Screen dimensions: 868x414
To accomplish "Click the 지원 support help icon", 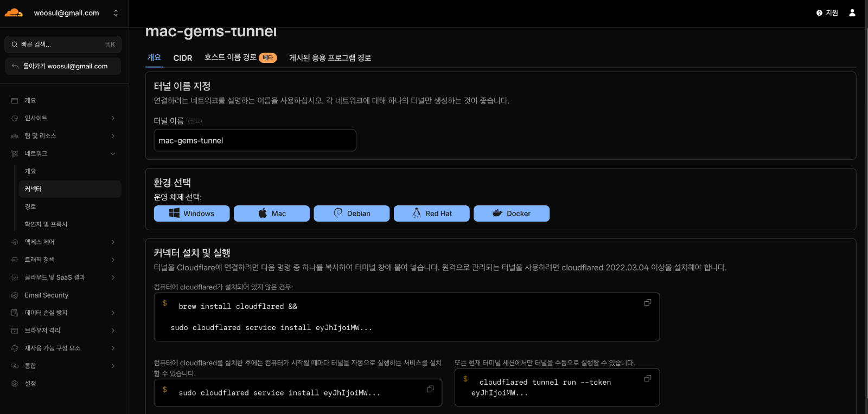I will 819,13.
